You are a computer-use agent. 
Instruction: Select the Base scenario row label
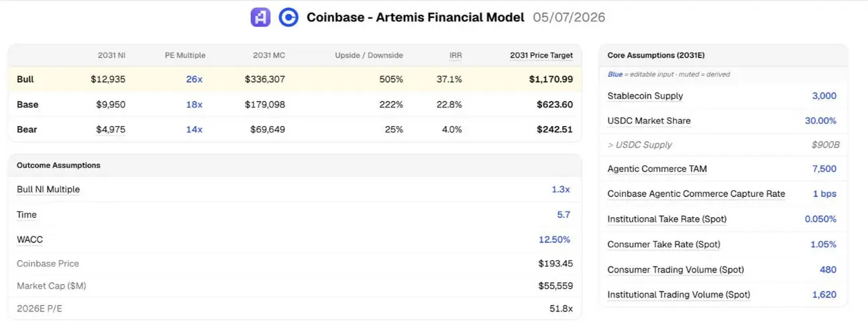click(28, 105)
